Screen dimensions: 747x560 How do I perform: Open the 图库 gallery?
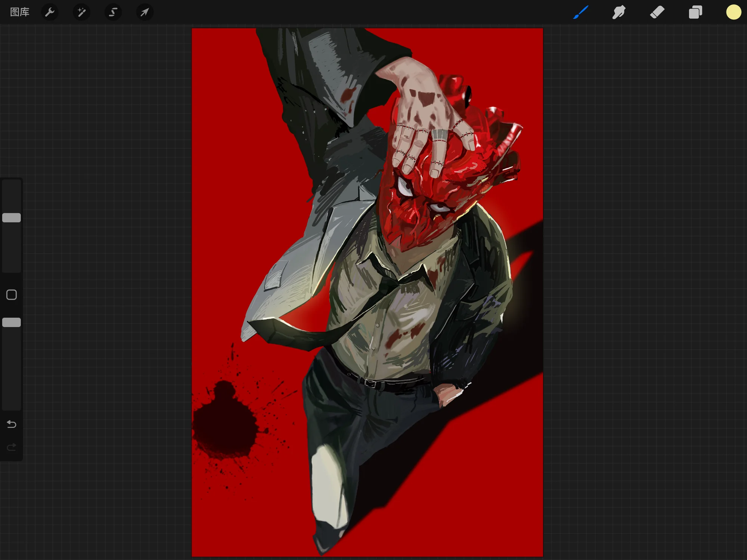tap(19, 12)
